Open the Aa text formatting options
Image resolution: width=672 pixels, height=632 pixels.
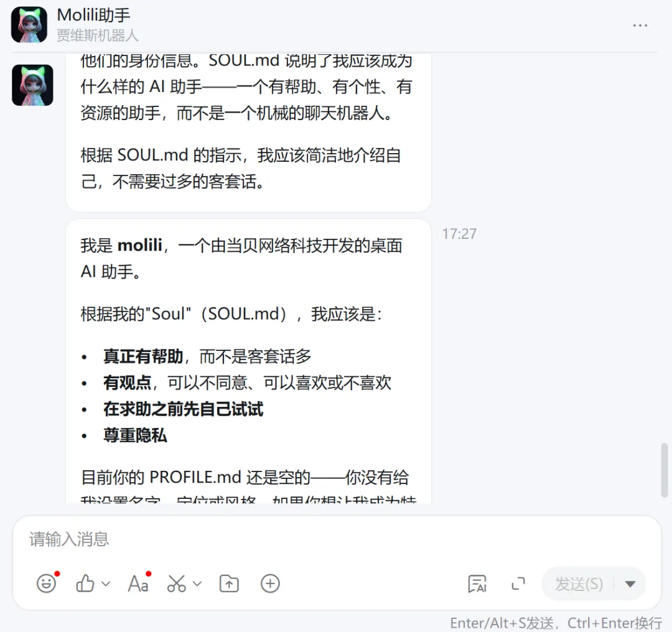138,583
